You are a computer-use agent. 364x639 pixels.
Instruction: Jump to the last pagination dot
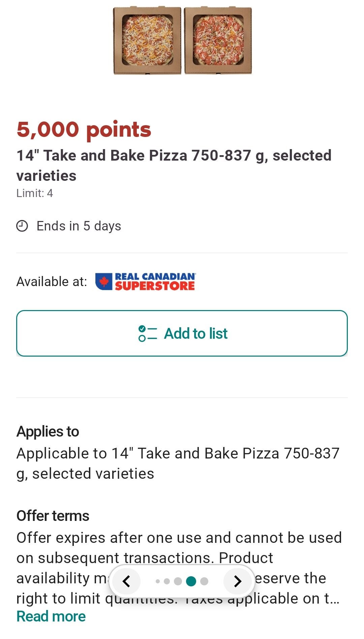[204, 581]
